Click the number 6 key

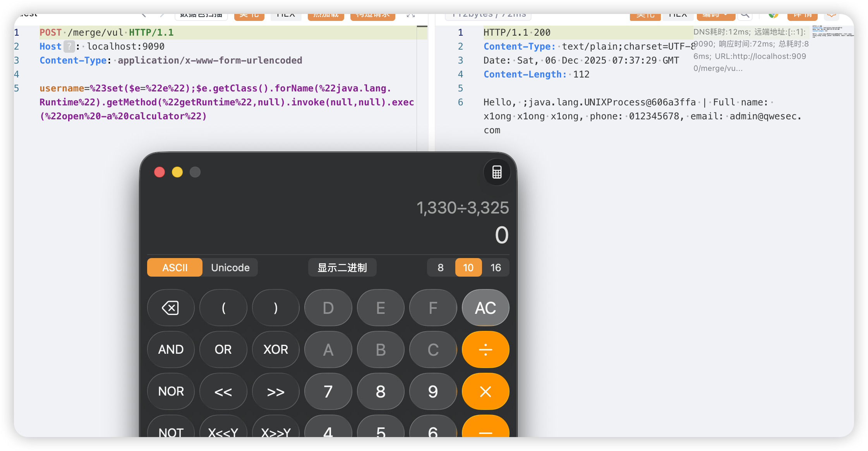433,426
